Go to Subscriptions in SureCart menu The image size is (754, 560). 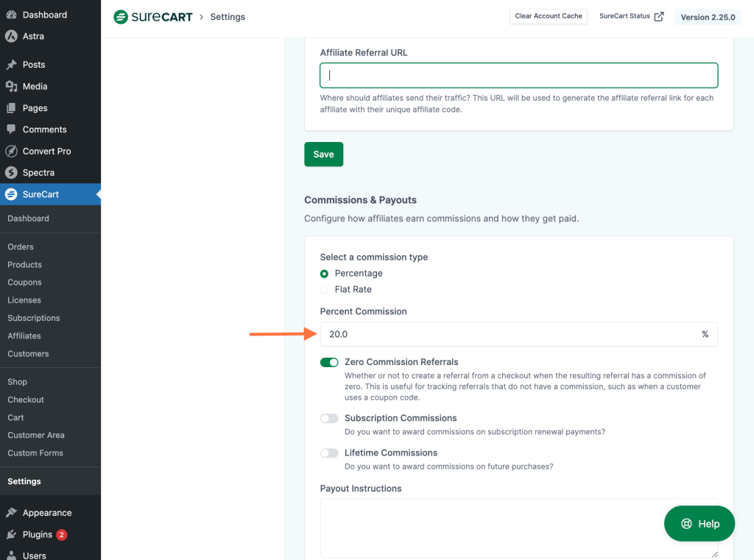[x=34, y=318]
